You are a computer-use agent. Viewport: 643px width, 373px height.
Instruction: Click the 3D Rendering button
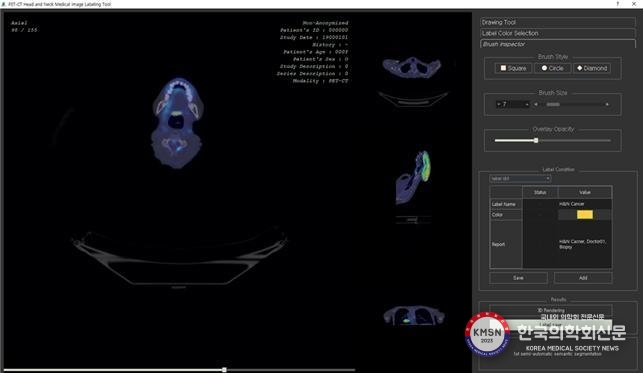(x=551, y=310)
